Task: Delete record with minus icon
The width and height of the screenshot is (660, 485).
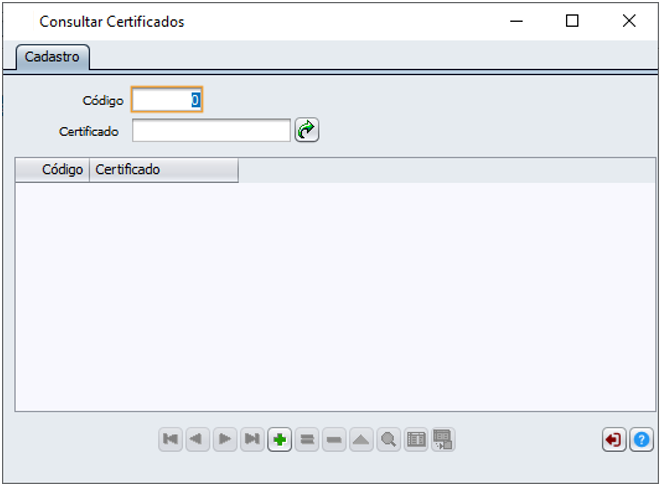Action: coord(334,440)
